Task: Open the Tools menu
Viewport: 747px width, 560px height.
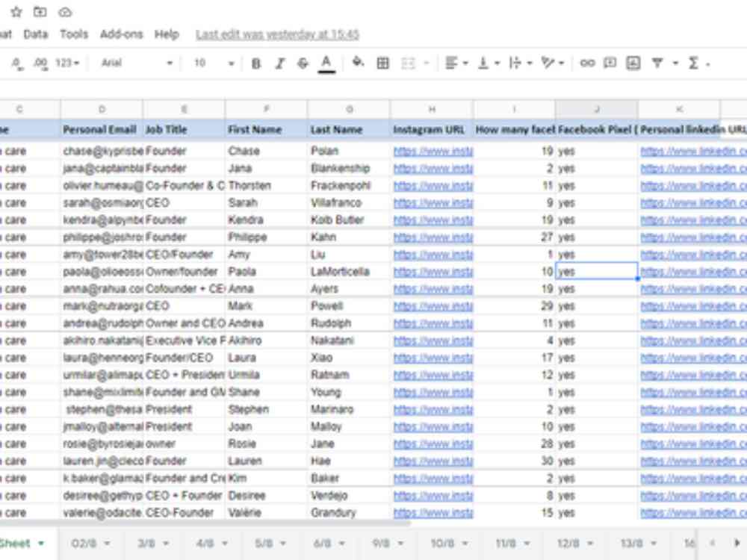Action: point(74,34)
